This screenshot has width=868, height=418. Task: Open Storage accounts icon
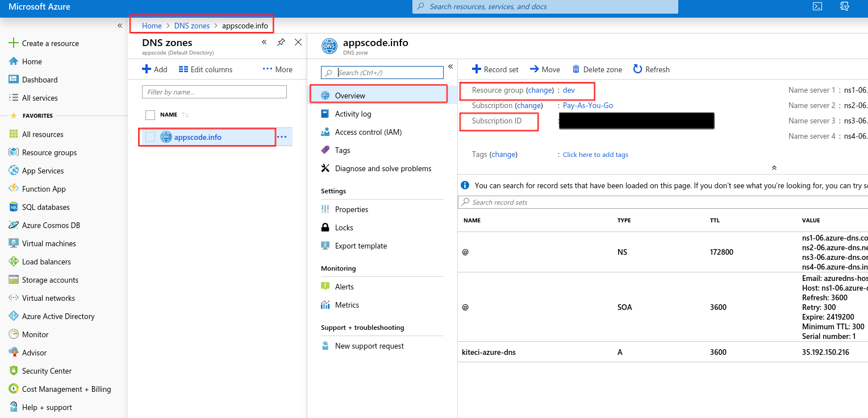point(14,280)
